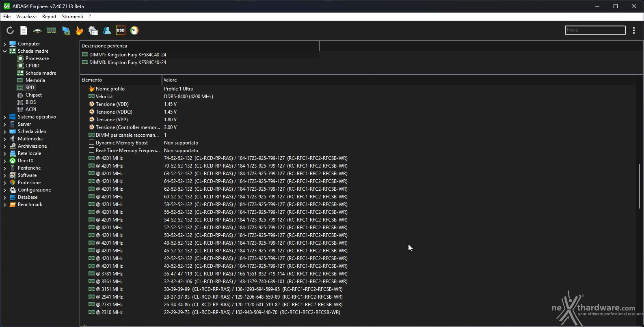Screen dimensions: 644x327
Task: Open the Report page icon in toolbar
Action: 24,30
